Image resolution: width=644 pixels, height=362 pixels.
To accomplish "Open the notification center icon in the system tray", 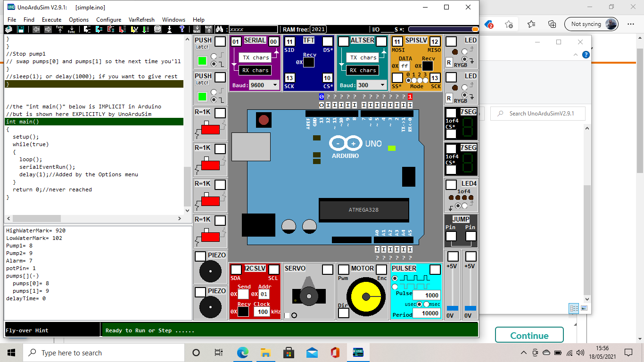I will pyautogui.click(x=628, y=353).
